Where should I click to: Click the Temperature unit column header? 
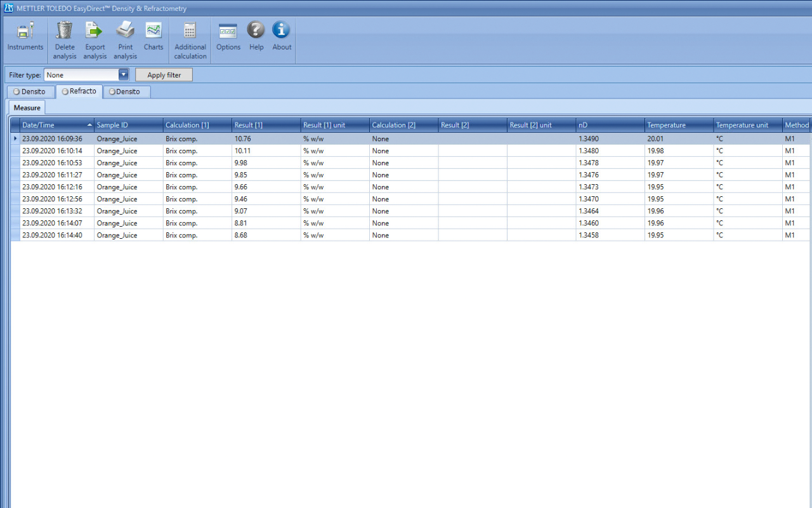point(748,125)
